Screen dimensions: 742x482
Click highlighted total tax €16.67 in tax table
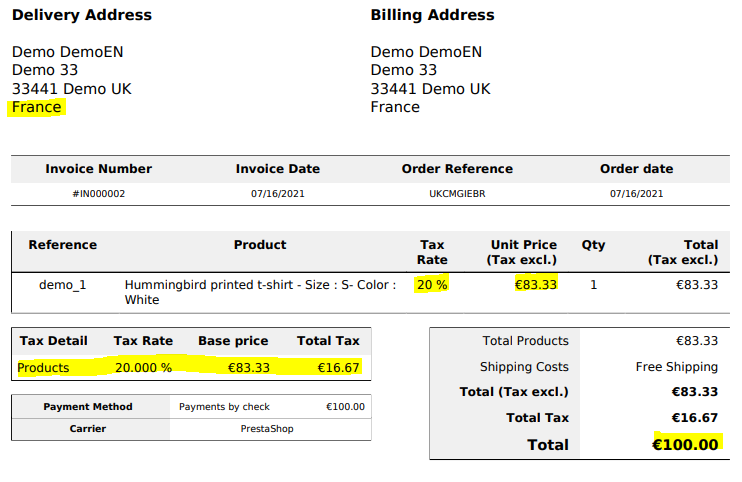(x=337, y=368)
